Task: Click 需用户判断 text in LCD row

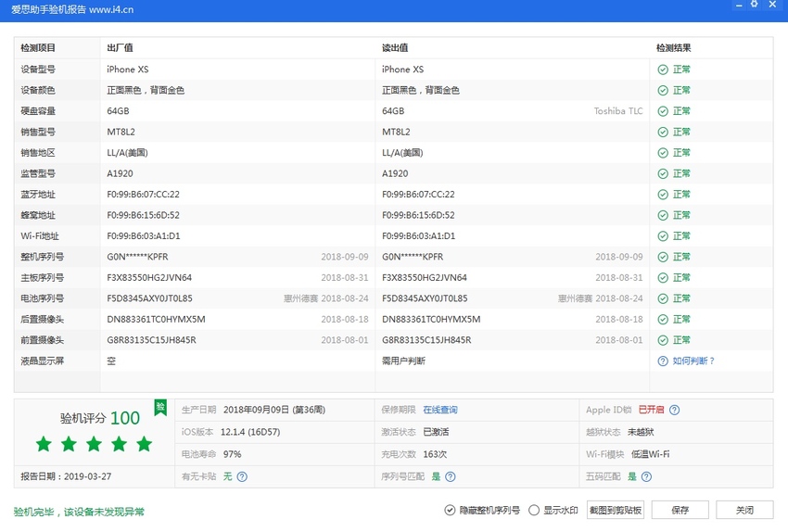Action: (x=403, y=361)
